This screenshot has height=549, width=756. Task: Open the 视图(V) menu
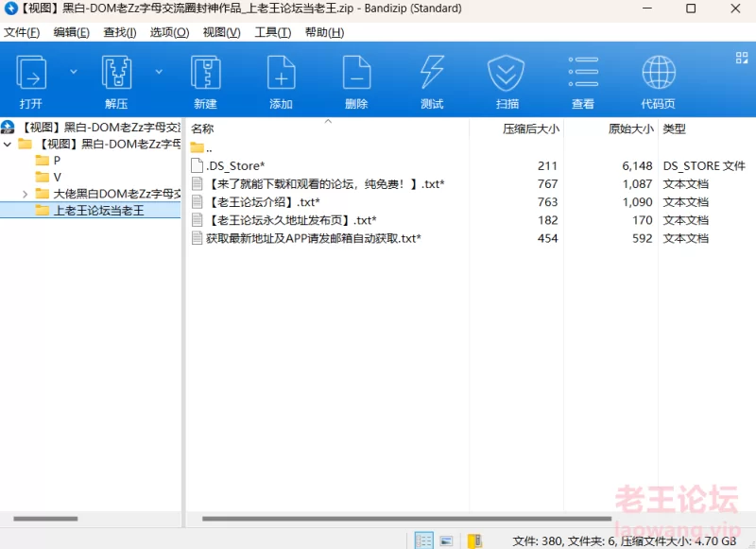point(221,32)
